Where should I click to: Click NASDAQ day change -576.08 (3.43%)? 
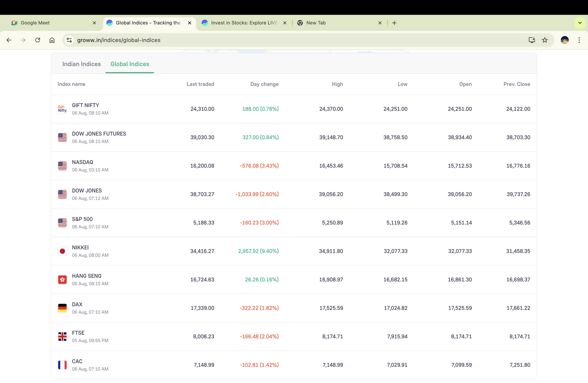(x=259, y=166)
